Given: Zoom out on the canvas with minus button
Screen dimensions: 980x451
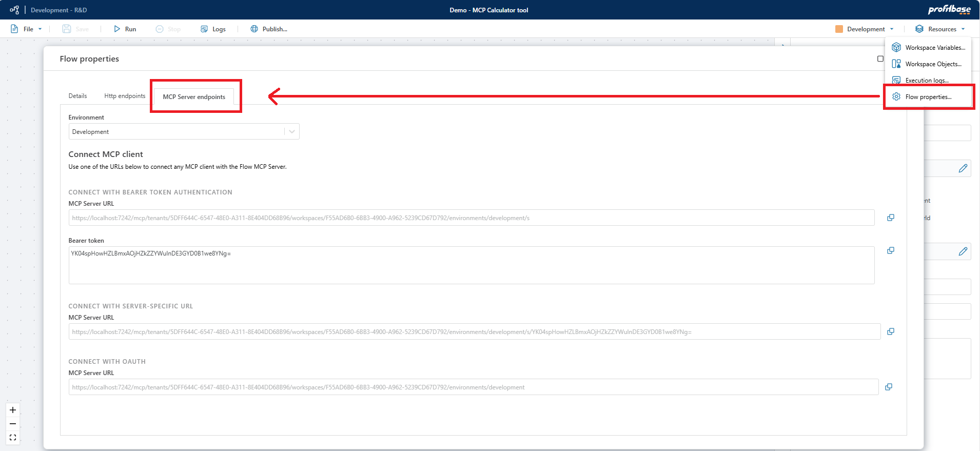Looking at the screenshot, I should coord(13,424).
